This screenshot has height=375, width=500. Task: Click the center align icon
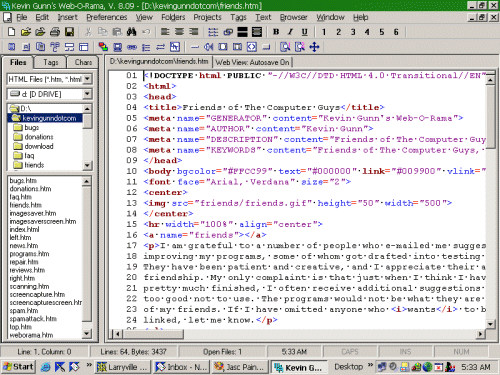pyautogui.click(x=179, y=32)
